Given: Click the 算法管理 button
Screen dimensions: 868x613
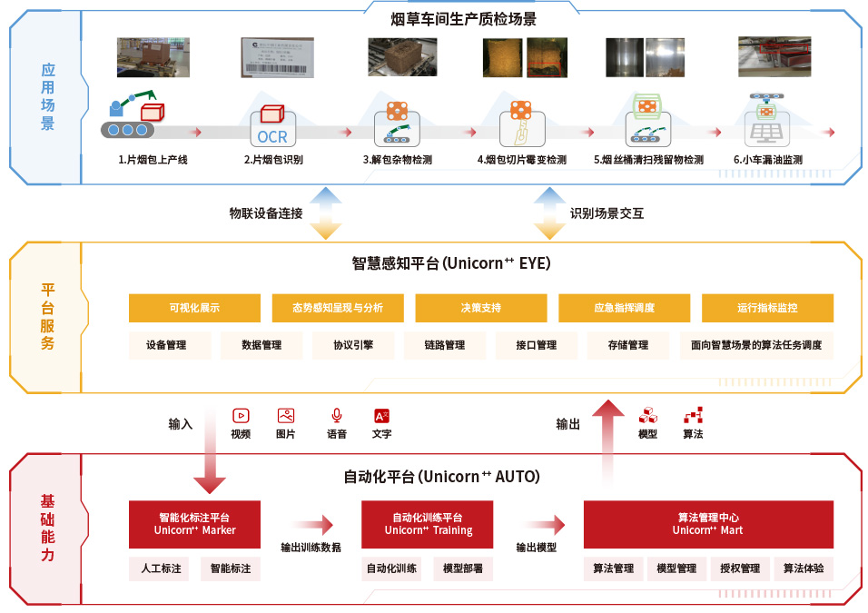Looking at the screenshot, I should pyautogui.click(x=614, y=569).
